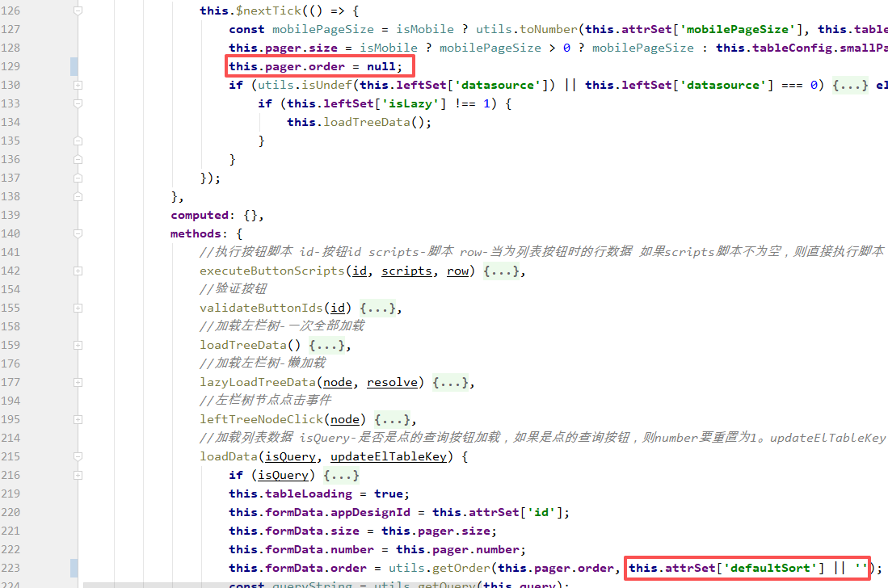Click folded {...} after executeButtonScripts parameters
This screenshot has height=588, width=888.
501,271
